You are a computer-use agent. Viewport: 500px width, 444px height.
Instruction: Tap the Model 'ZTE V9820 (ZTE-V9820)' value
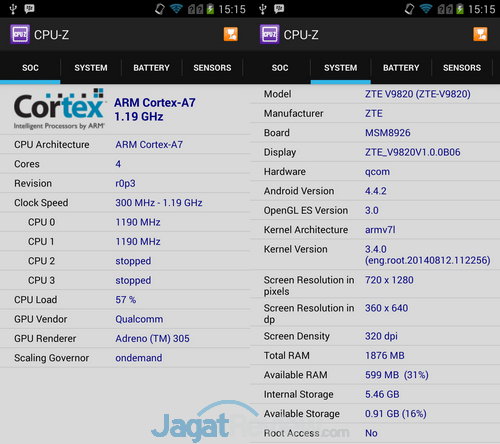click(418, 94)
